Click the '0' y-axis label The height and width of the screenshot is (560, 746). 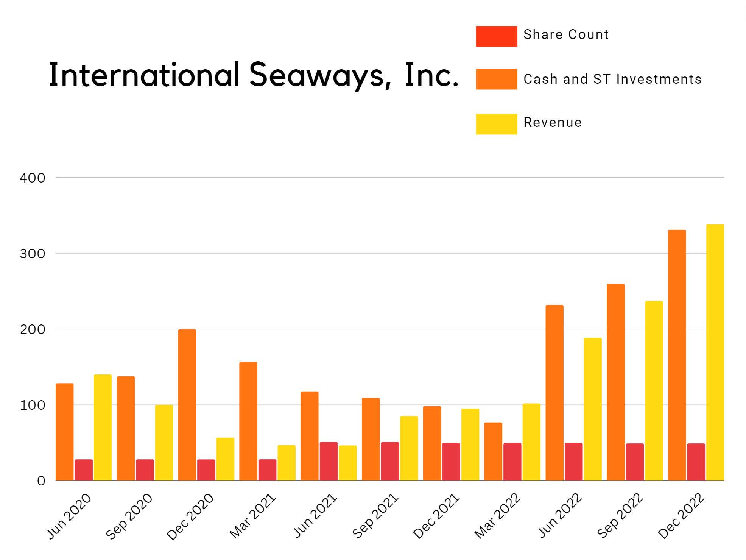coord(41,481)
